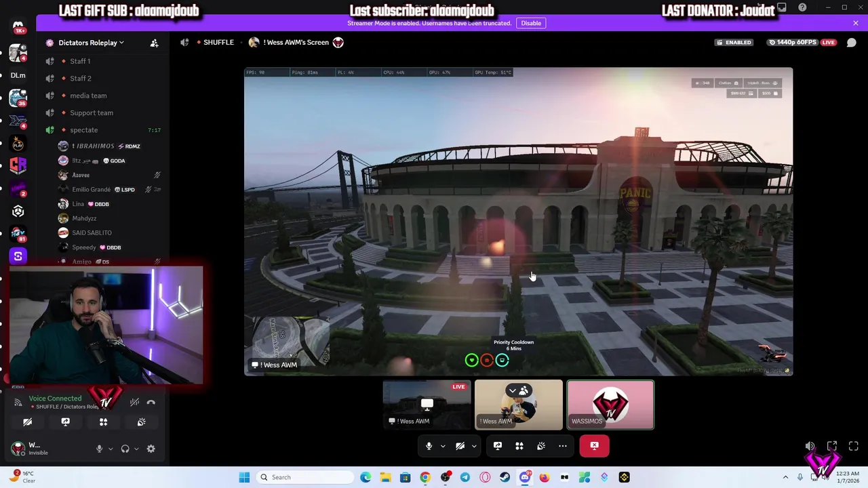Viewport: 868px width, 488px height.
Task: Select the ! Wess AWM live stream thumbnail
Action: tap(427, 405)
